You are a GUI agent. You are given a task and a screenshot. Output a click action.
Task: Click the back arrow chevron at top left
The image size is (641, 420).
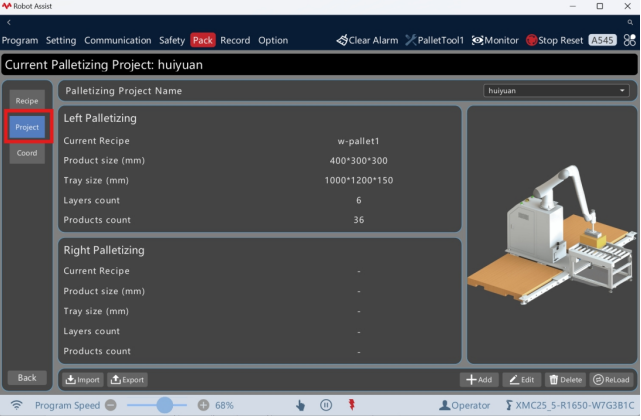(9, 22)
